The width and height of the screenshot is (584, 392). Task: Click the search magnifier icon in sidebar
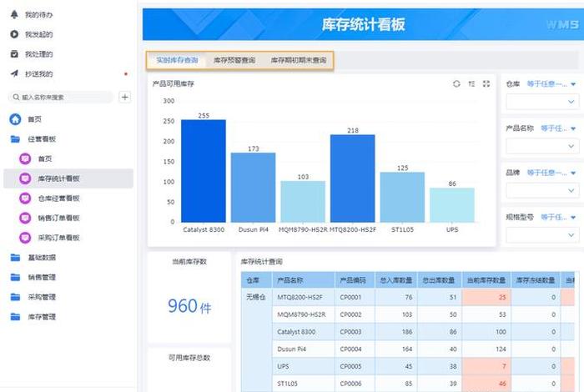[16, 97]
